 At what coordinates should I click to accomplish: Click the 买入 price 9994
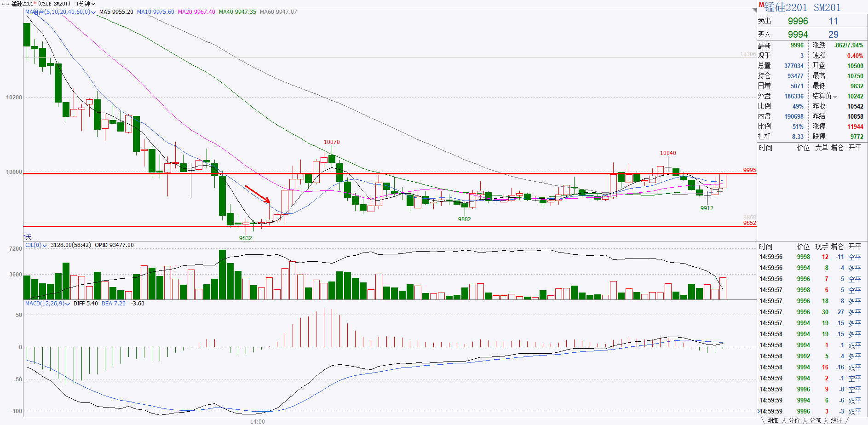tap(798, 34)
